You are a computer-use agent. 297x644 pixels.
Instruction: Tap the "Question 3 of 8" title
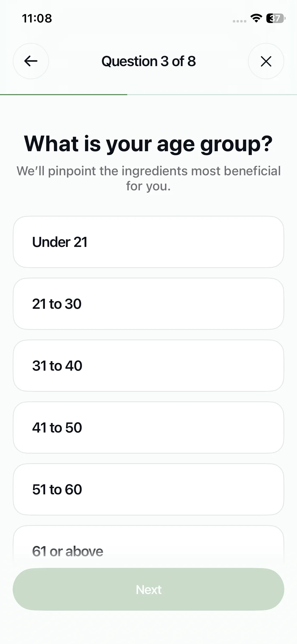[x=148, y=61]
